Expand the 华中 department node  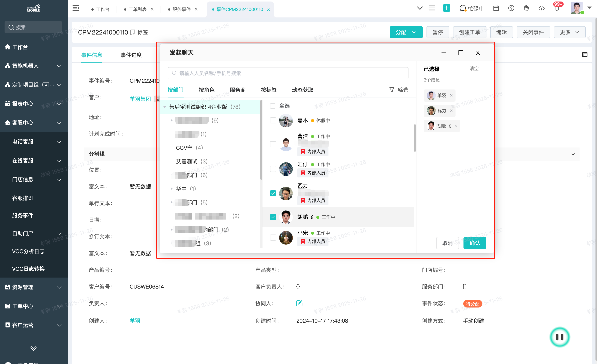[172, 189]
